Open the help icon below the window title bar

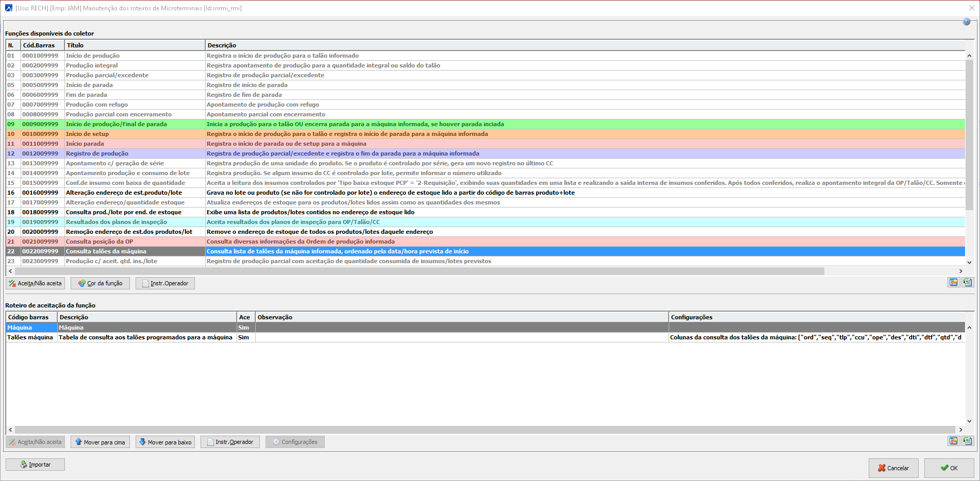(966, 22)
